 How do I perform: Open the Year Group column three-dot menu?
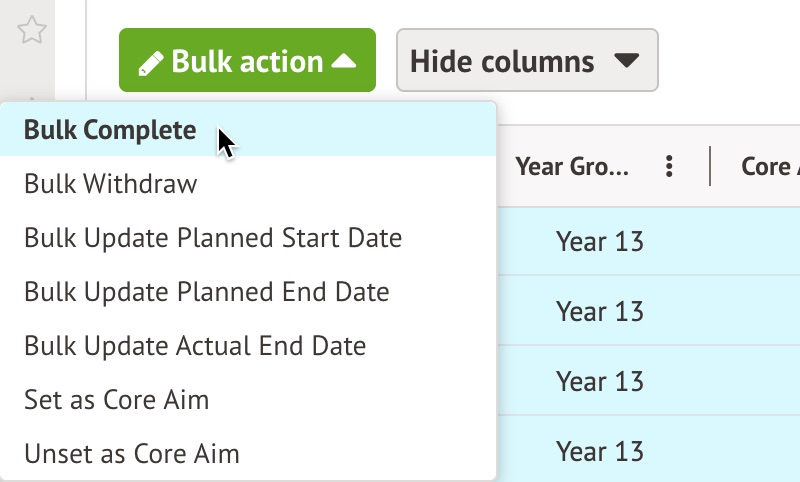point(670,166)
